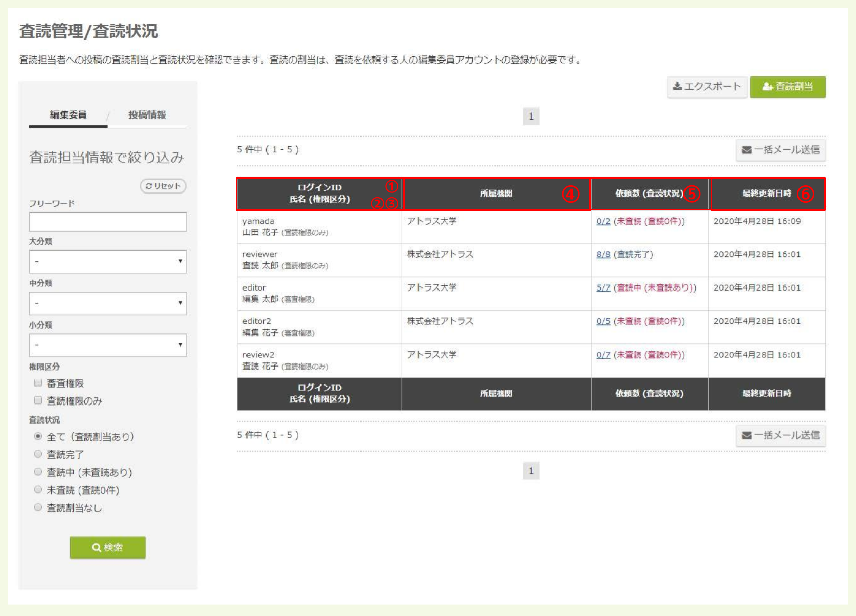Screen dimensions: 856x616
Task: Select the 編集委員 tab
Action: click(68, 115)
